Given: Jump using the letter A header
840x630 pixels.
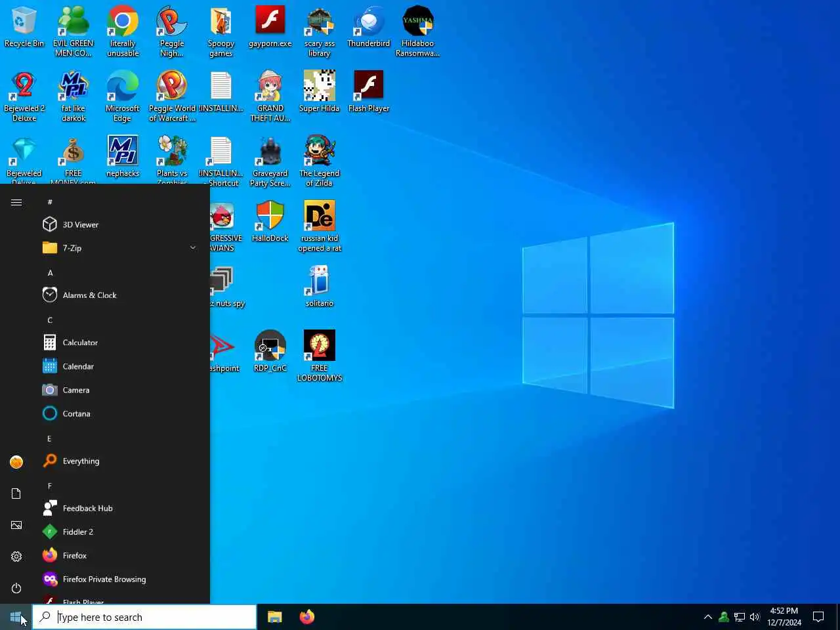Looking at the screenshot, I should coord(50,272).
